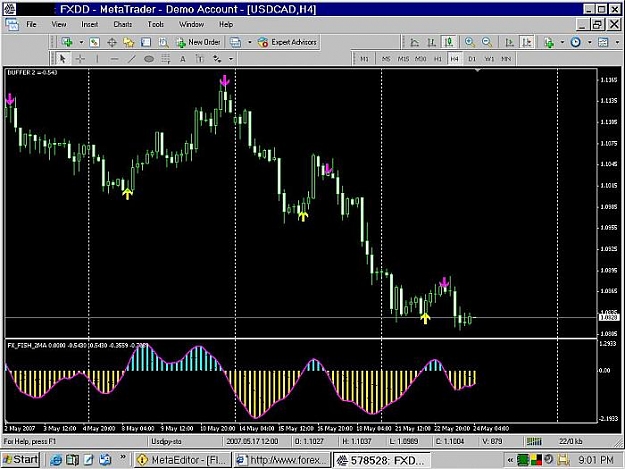This screenshot has height=469, width=625.
Task: Expand hidden system tray icons
Action: (x=510, y=460)
